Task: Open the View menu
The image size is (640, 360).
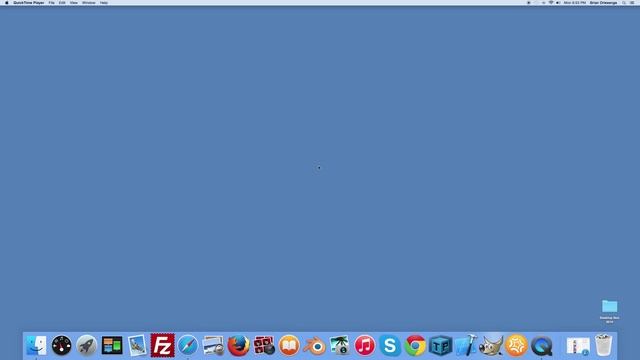Action: (x=73, y=2)
